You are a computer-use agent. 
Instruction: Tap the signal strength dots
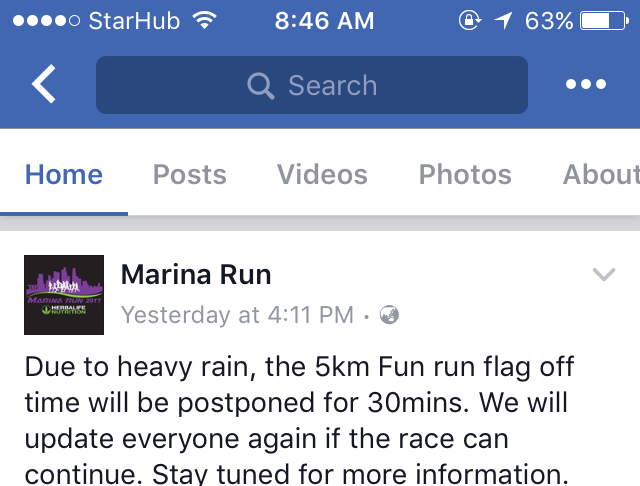(x=46, y=20)
